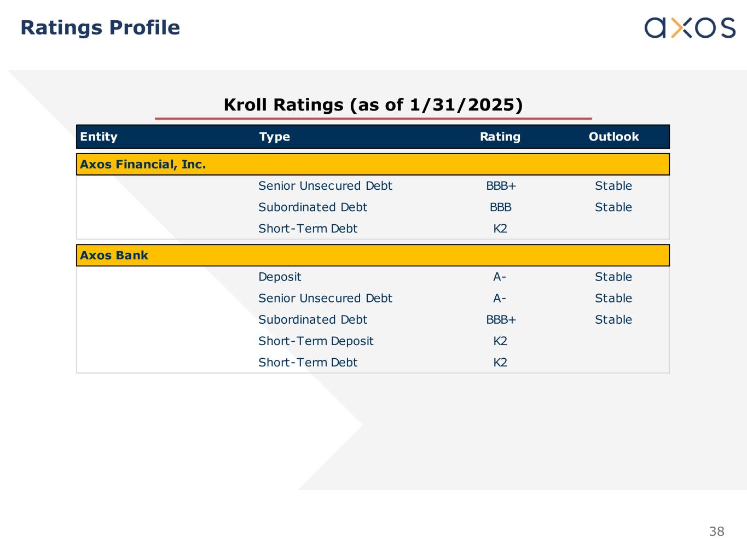Click the "BBB" rating for Axos Financial subordinated debt
Image resolution: width=747 pixels, height=560 pixels.
point(501,207)
